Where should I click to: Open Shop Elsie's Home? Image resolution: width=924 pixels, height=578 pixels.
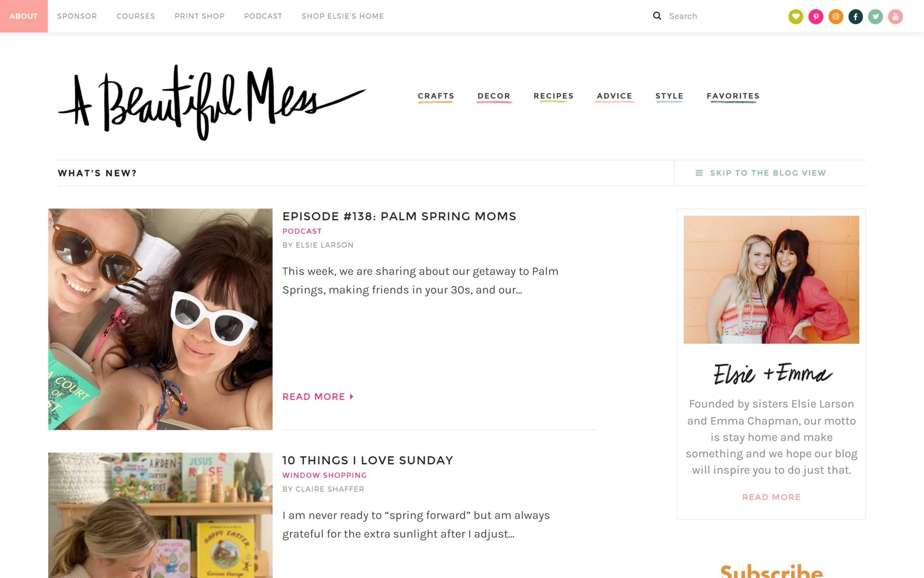coord(343,16)
